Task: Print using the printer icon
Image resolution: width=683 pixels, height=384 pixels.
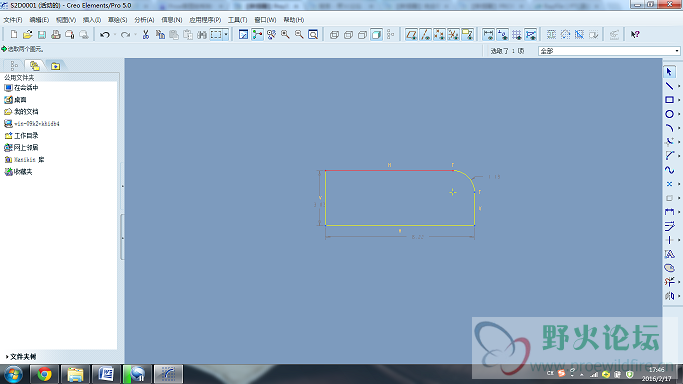Action: pos(56,34)
